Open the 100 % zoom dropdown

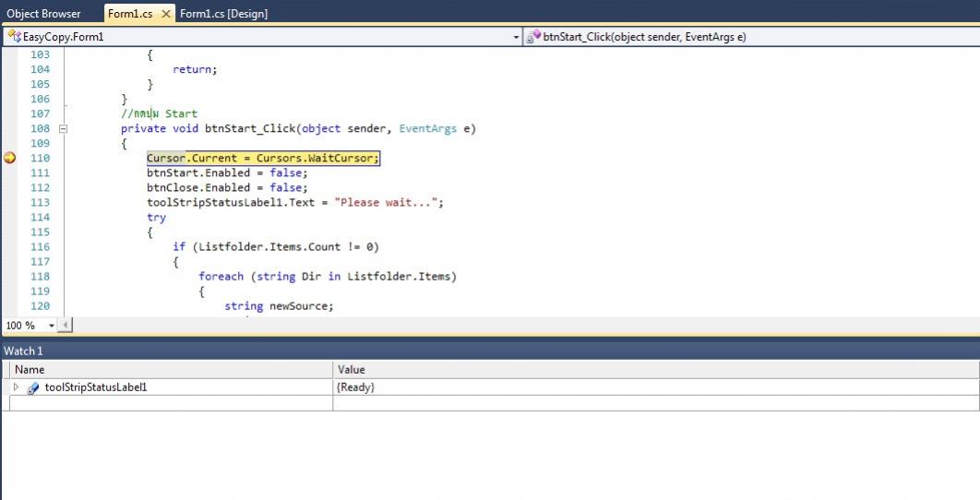pyautogui.click(x=51, y=326)
